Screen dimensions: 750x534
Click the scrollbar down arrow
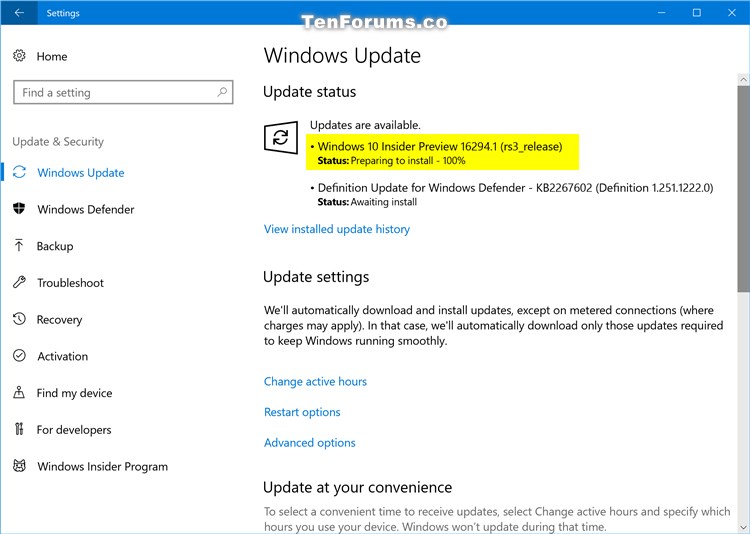coord(743,526)
